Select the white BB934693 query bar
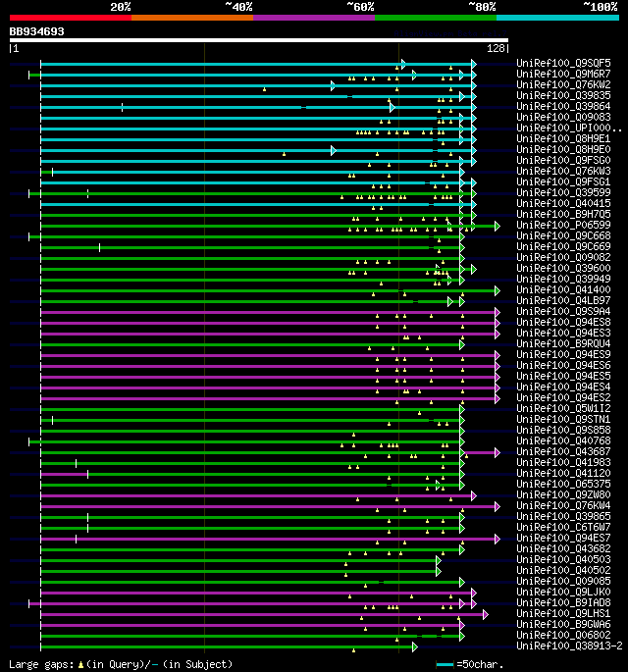The image size is (628, 672). coord(259,40)
